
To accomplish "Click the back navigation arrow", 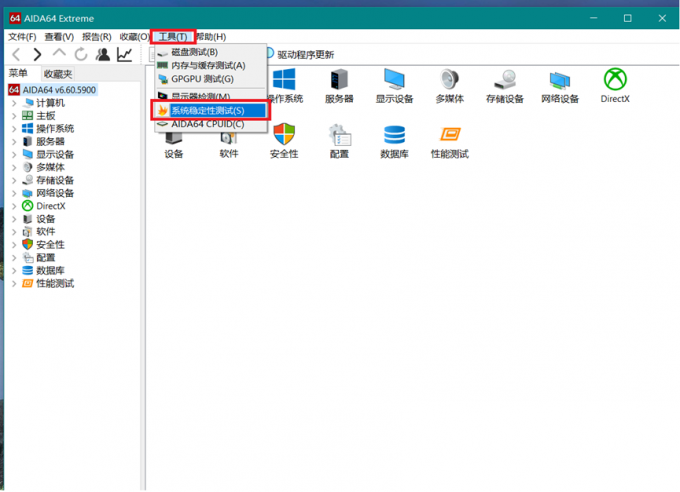I will [x=16, y=55].
